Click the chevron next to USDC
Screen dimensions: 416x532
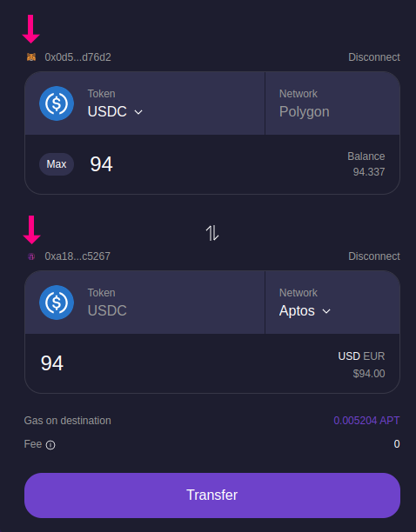pos(138,112)
